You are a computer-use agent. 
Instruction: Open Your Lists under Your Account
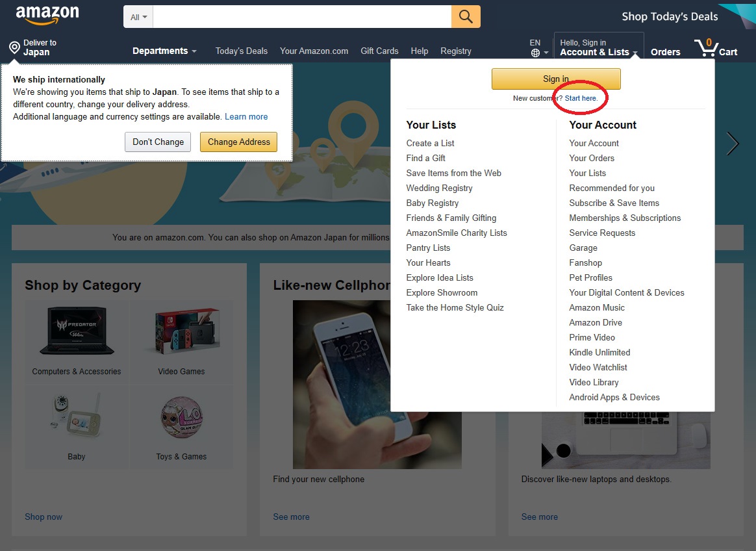pos(587,173)
